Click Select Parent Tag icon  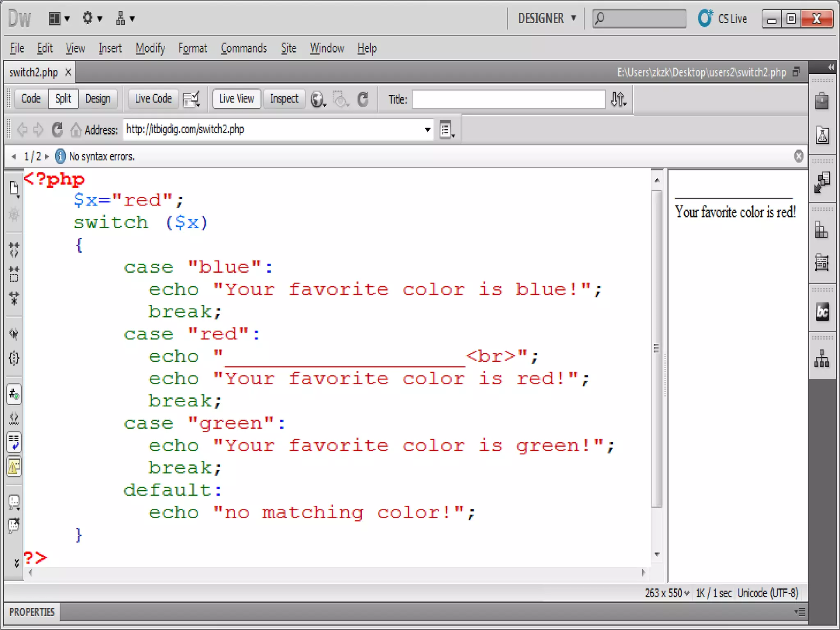tap(14, 334)
